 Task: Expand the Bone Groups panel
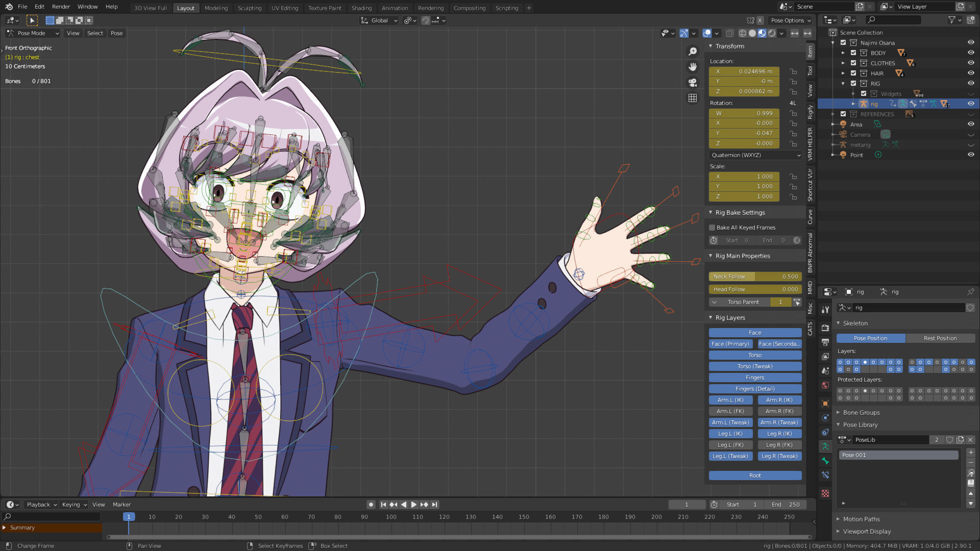(x=838, y=412)
